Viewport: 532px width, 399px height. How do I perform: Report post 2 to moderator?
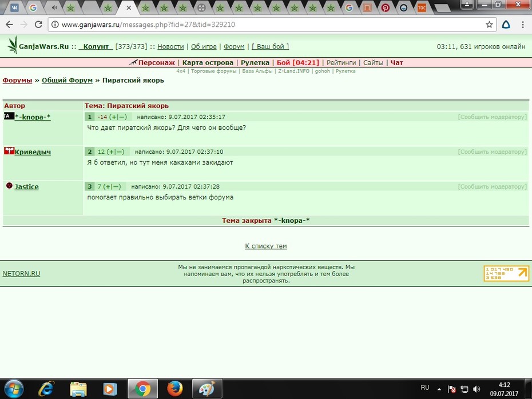pyautogui.click(x=493, y=152)
